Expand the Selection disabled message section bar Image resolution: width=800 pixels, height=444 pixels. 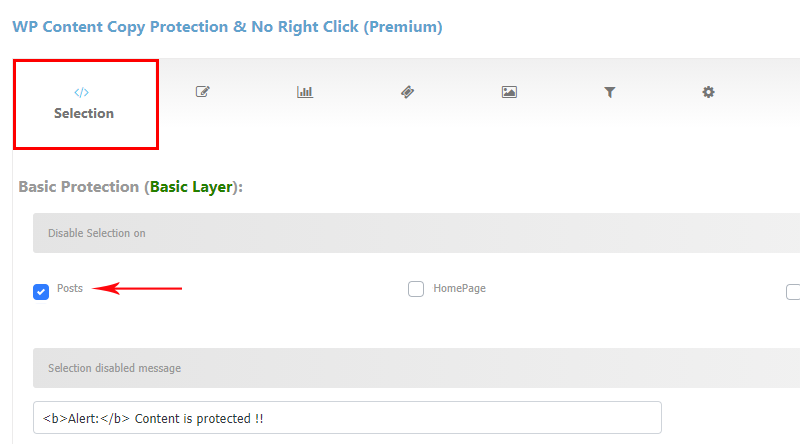coord(416,368)
